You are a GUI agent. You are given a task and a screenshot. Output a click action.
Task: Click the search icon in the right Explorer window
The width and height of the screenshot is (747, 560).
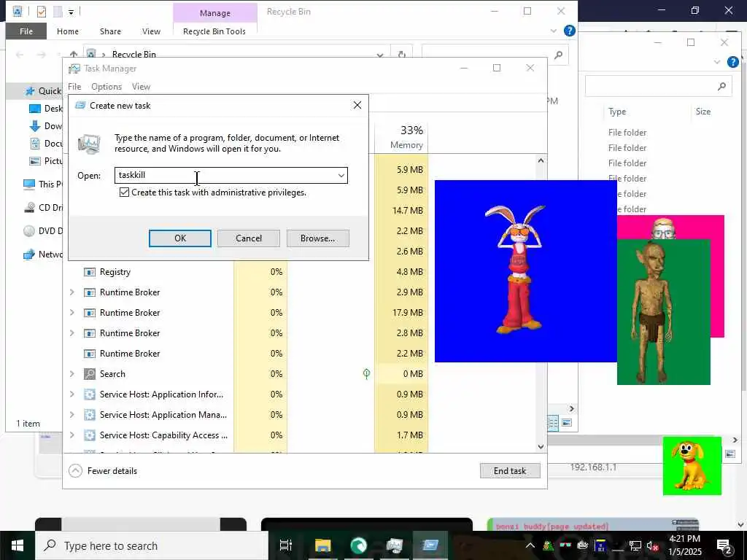tap(721, 86)
